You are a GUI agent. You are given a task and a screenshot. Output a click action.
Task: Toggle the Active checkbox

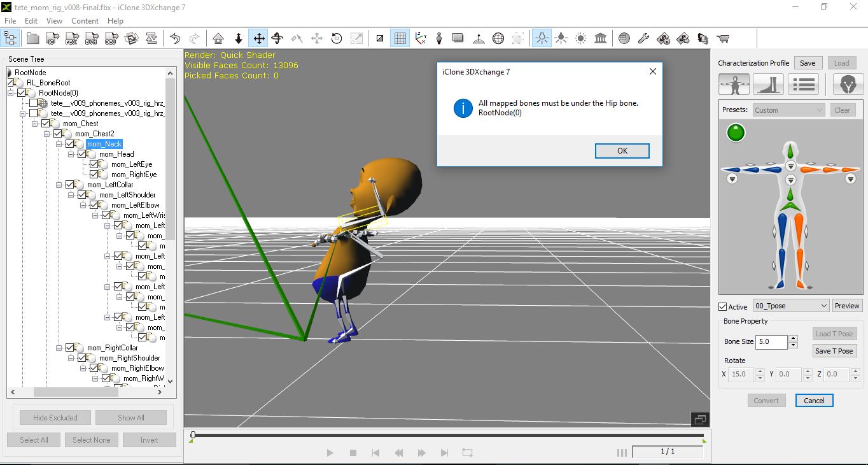point(723,306)
